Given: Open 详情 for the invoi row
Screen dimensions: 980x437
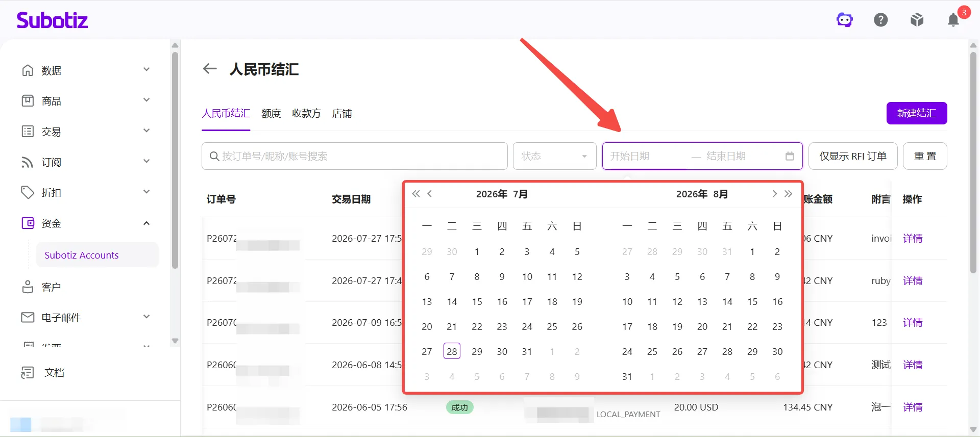Looking at the screenshot, I should (913, 238).
